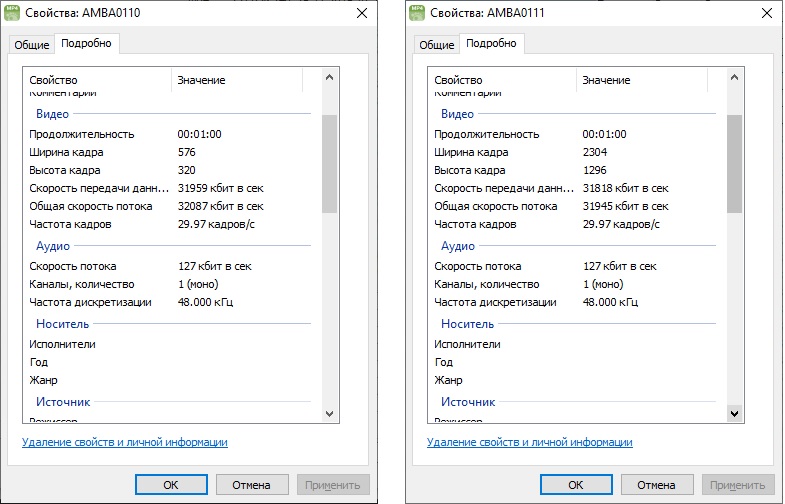Switch to Общие tab in AMBA0110 dialog

(x=30, y=45)
